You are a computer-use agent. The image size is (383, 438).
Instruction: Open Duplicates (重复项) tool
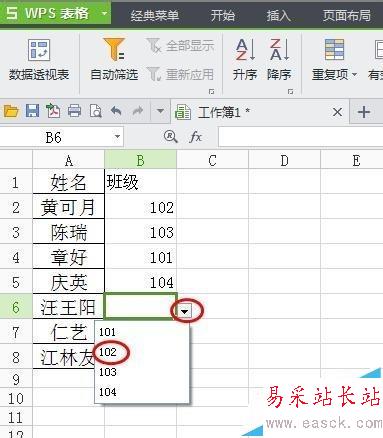334,59
